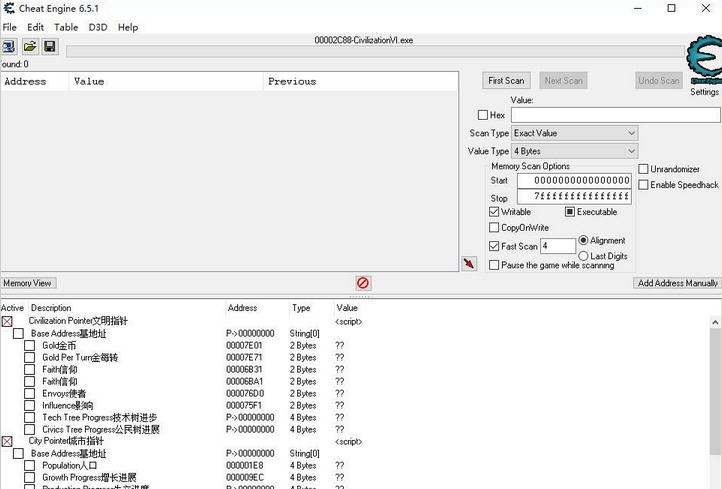Screen dimensions: 722x489
Task: Deactivate the Civilization Pointer script
Action: click(7, 321)
